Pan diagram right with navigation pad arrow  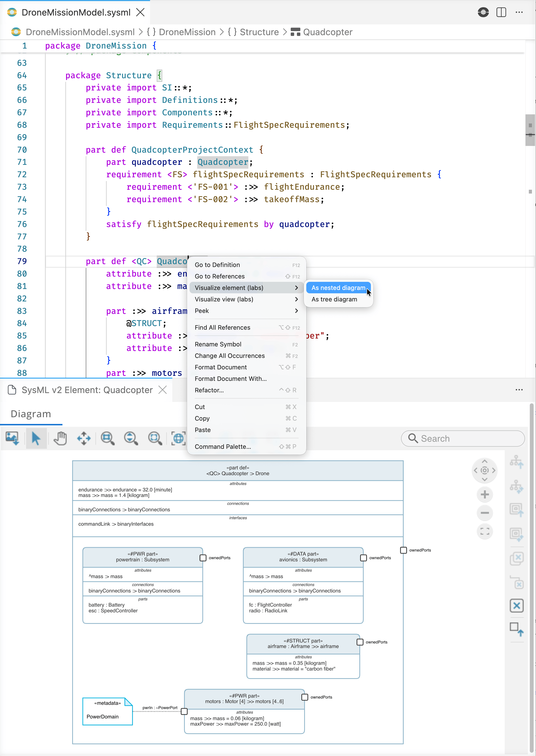click(x=494, y=471)
